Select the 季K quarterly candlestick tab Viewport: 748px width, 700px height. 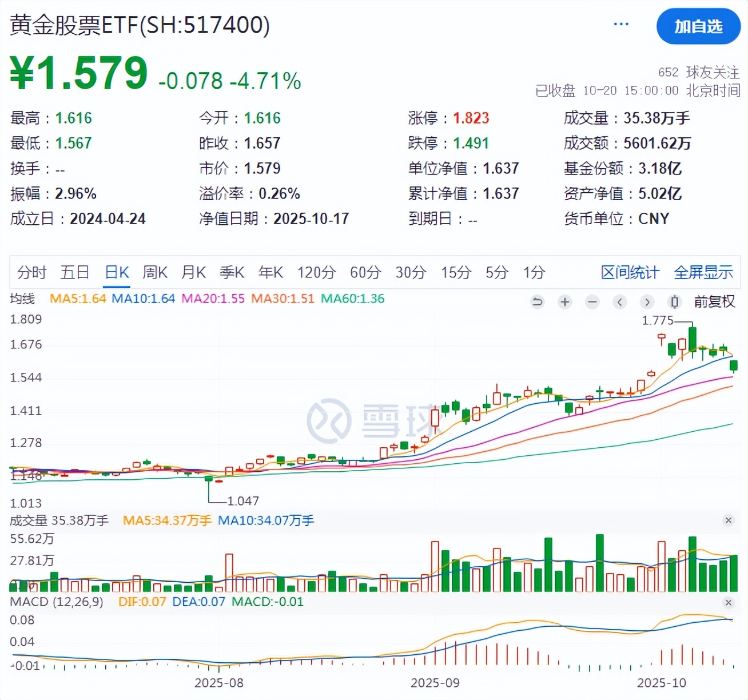tap(232, 272)
